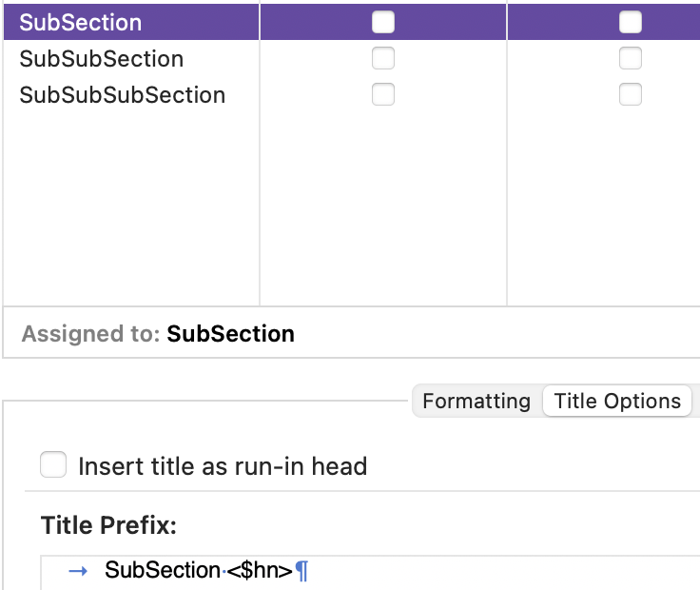This screenshot has width=700, height=590.
Task: Click the Title Prefix heading
Action: (x=108, y=524)
